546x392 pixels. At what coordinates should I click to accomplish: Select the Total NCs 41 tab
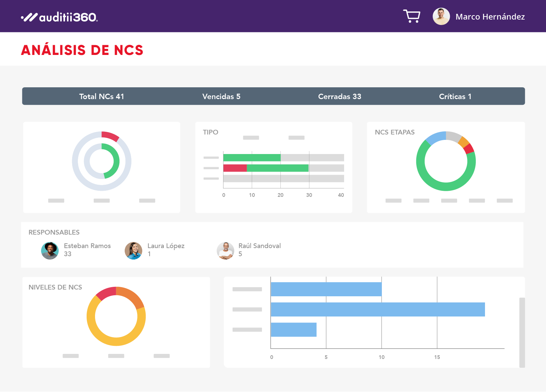(x=101, y=96)
